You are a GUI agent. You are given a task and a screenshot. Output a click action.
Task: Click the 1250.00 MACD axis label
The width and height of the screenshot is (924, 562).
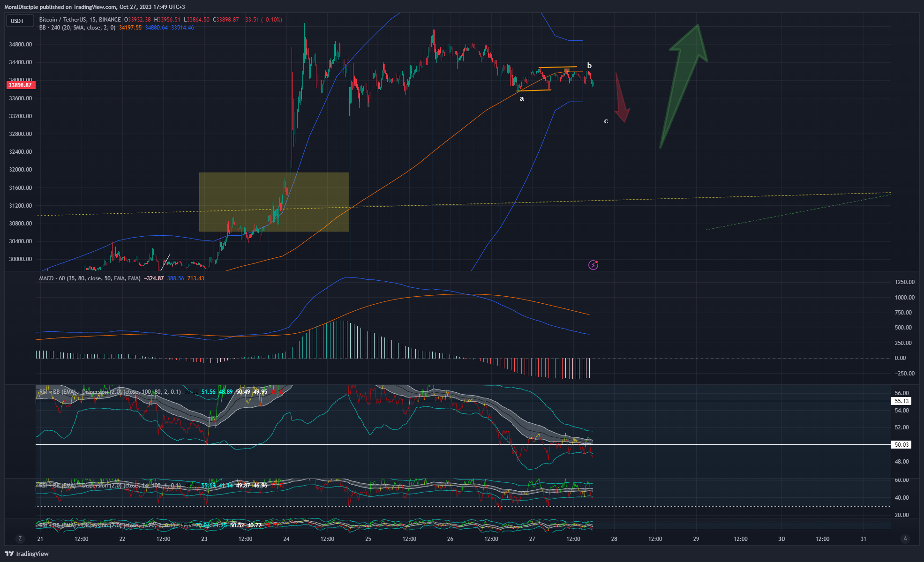(x=905, y=282)
